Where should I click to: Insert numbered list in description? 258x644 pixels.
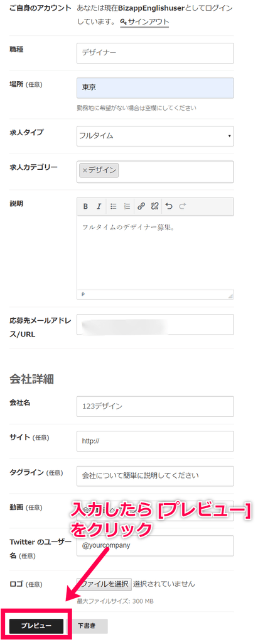[x=127, y=206]
